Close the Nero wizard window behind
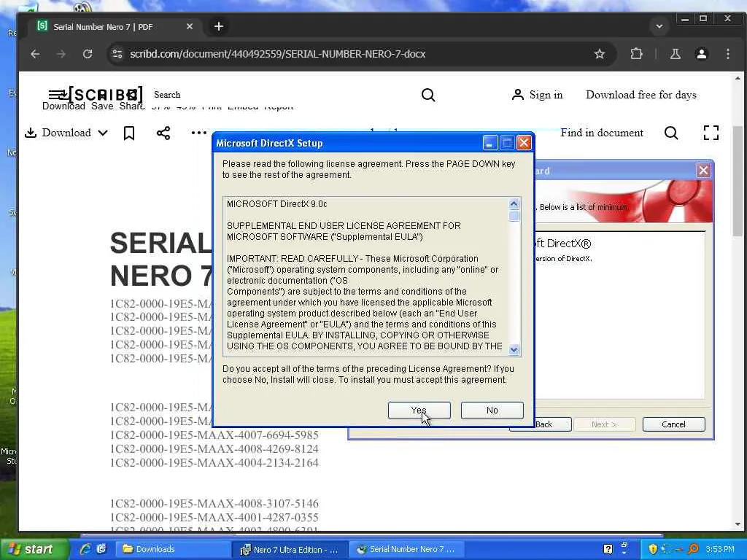 (703, 171)
